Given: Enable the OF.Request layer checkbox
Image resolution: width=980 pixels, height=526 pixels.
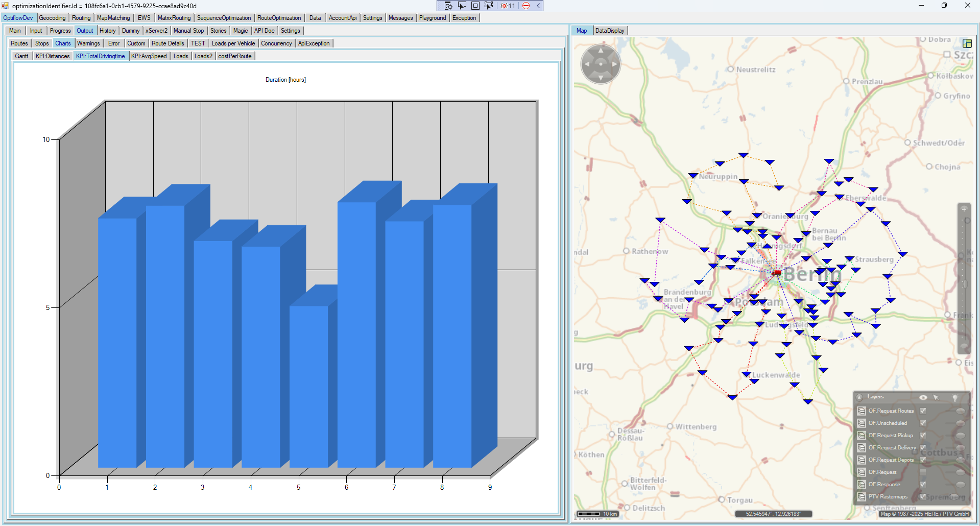Looking at the screenshot, I should 923,472.
